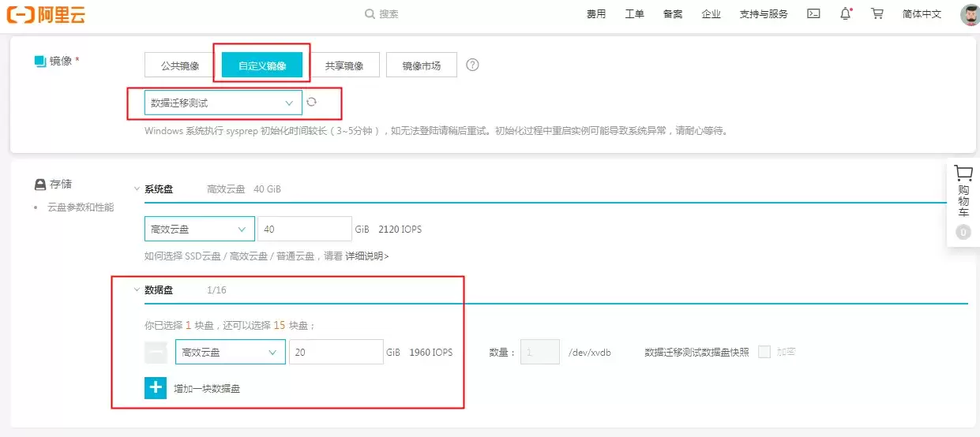Click the 镜像 section icon
The height and width of the screenshot is (437, 980).
(40, 61)
